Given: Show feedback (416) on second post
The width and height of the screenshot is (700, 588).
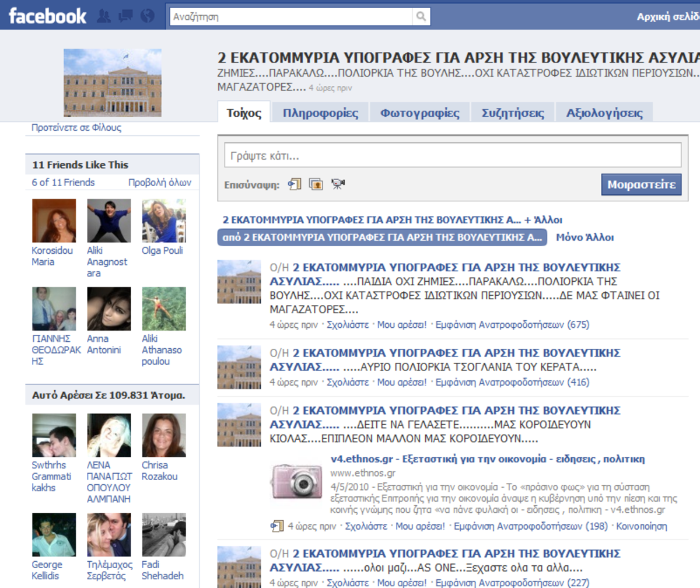Looking at the screenshot, I should click(513, 383).
